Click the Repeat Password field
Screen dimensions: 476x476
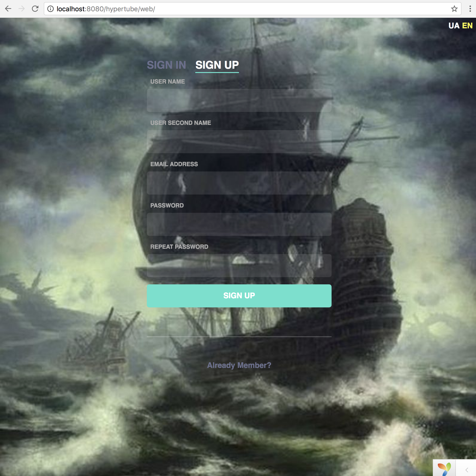tap(239, 266)
